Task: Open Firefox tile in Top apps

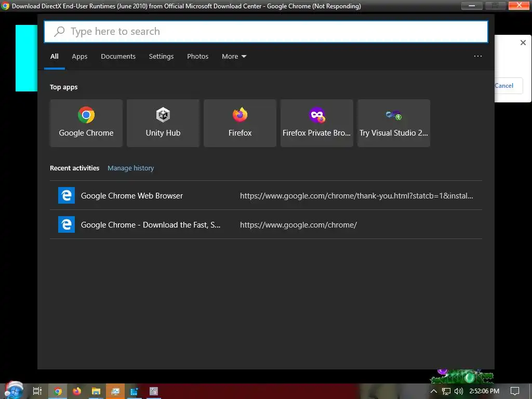Action: [240, 123]
